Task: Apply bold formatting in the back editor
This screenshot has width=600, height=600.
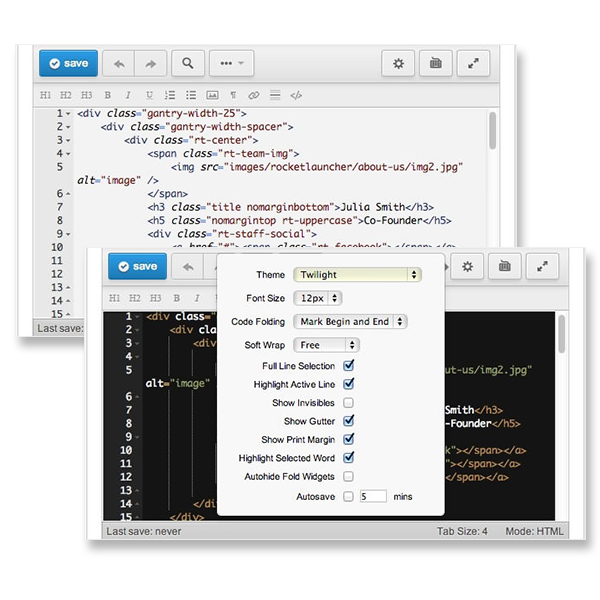Action: tap(108, 95)
